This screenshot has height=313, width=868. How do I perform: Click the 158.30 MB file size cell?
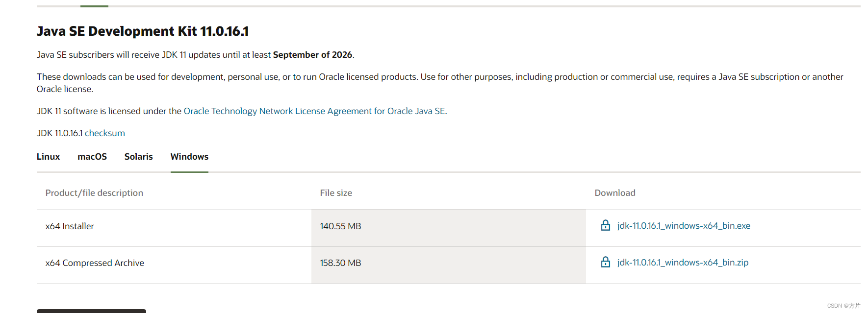340,263
